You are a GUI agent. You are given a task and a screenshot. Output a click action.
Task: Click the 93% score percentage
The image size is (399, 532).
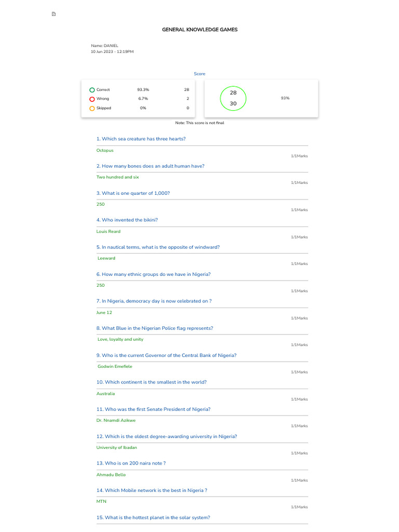click(285, 98)
